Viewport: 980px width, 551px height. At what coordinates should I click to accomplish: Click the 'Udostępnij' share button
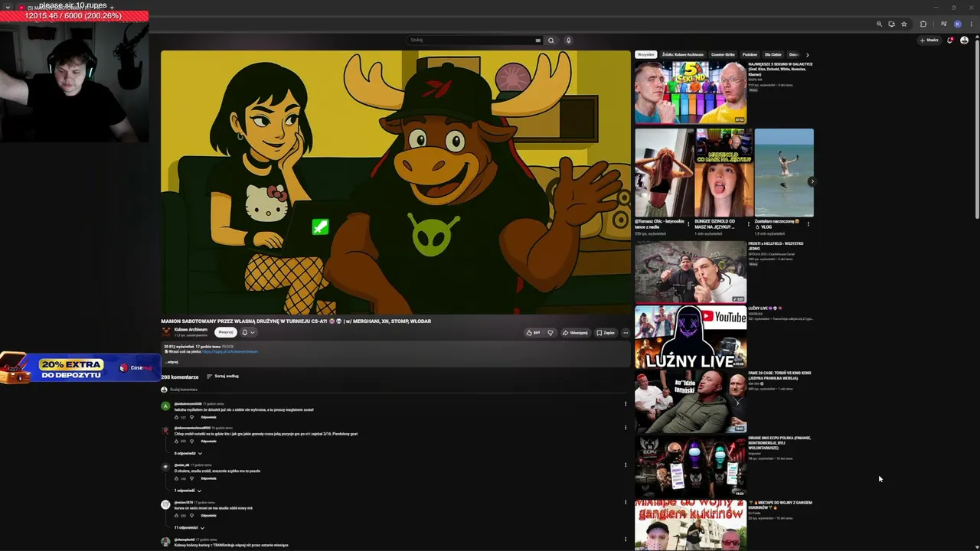coord(575,333)
